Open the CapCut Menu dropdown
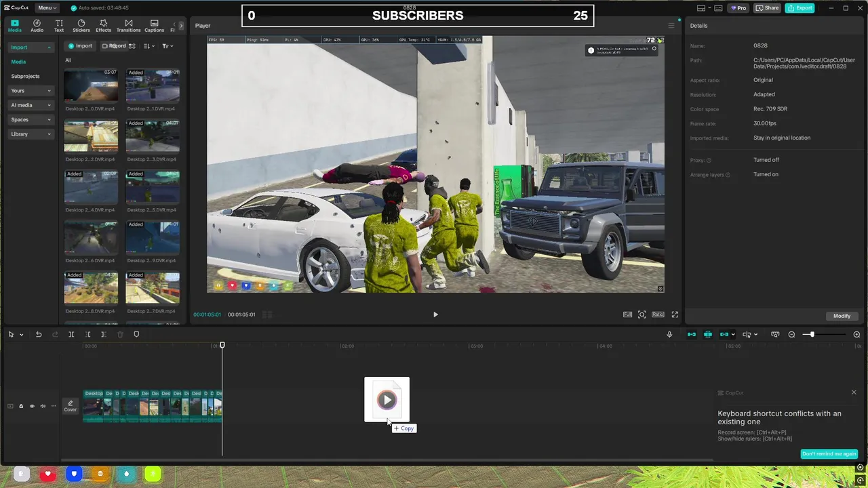 point(47,8)
